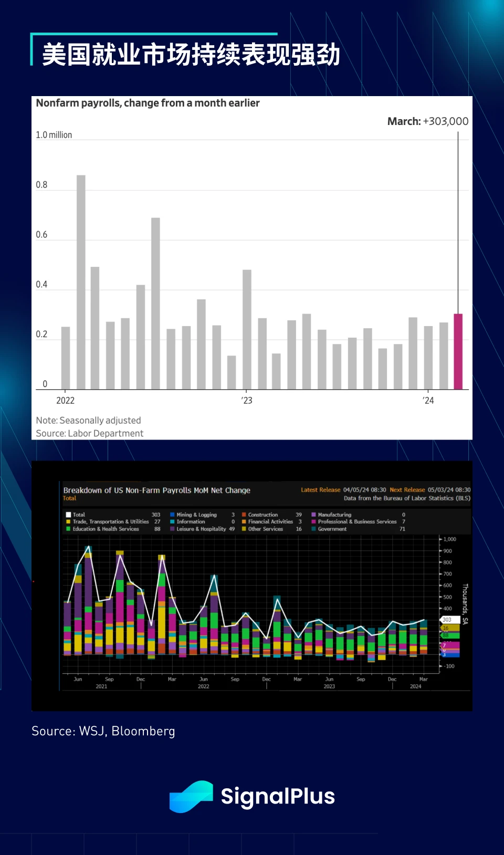Click the Nonfarm payrolls chart title
The width and height of the screenshot is (504, 855).
coord(148,103)
